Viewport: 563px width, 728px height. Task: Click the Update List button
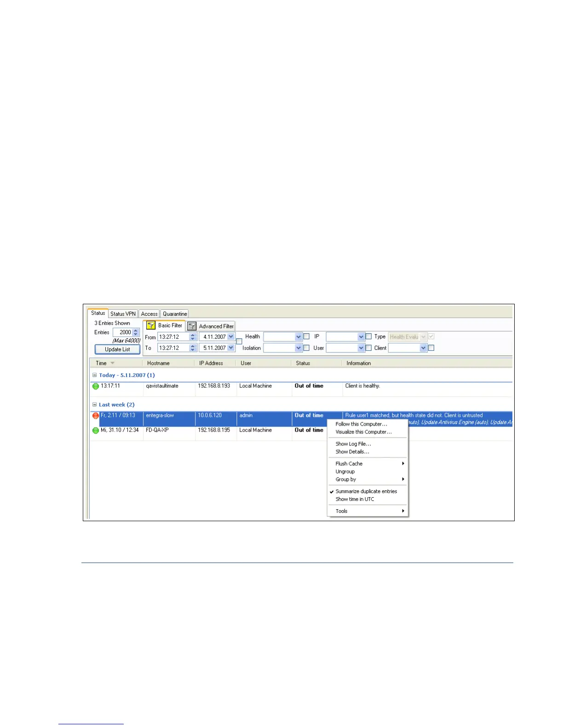[x=117, y=349]
